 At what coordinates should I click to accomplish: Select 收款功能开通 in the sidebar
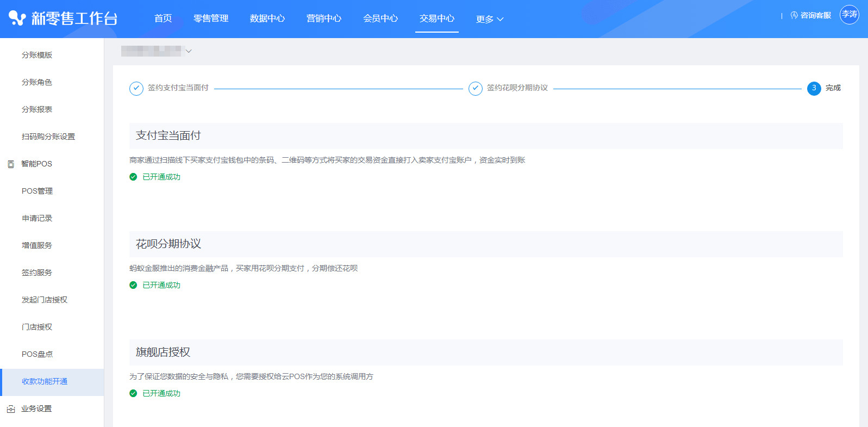tap(52, 382)
